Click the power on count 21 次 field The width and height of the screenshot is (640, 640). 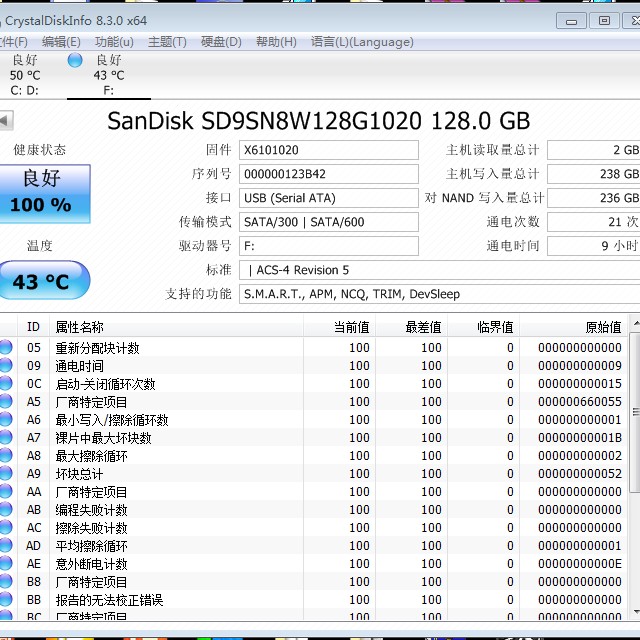[593, 222]
